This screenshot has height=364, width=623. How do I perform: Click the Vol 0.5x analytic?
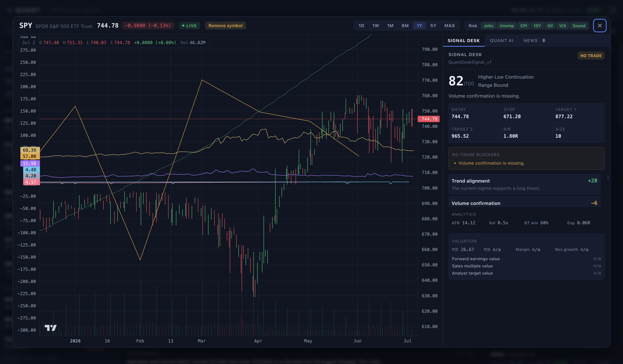(x=498, y=223)
